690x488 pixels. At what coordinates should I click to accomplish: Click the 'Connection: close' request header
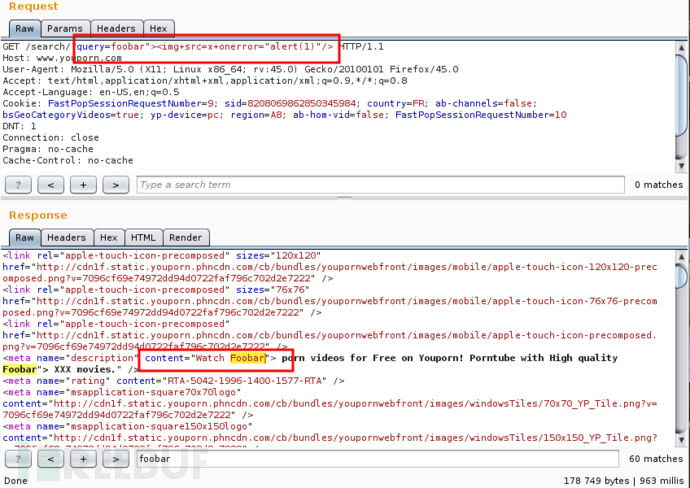51,138
